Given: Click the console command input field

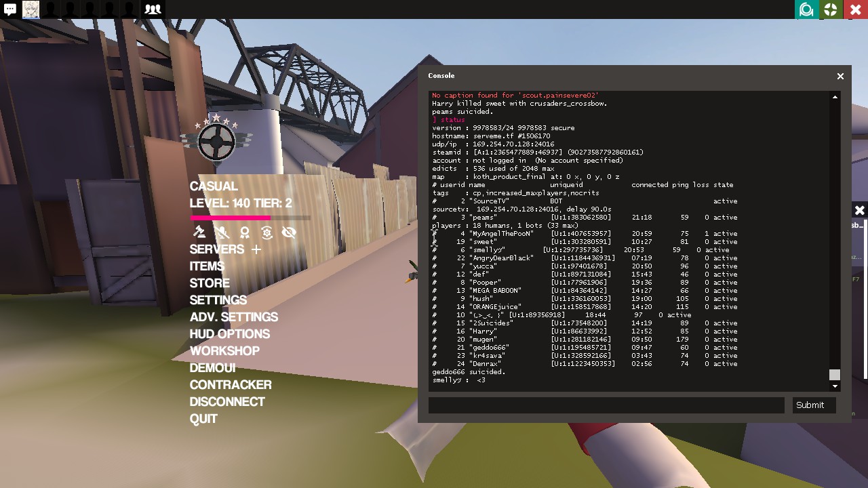Looking at the screenshot, I should coord(606,405).
